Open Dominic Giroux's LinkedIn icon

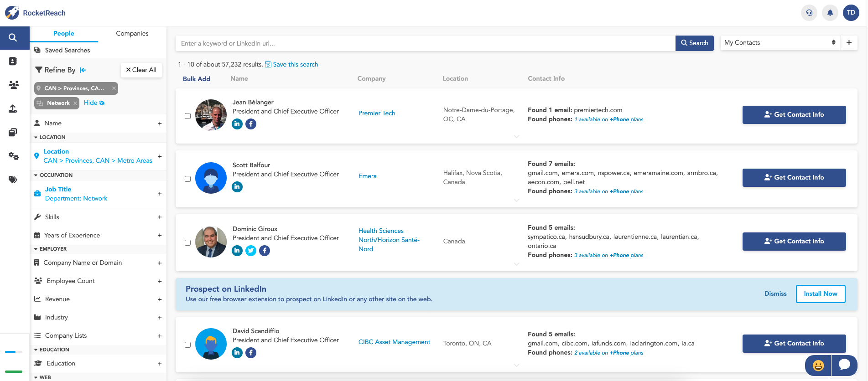point(237,251)
